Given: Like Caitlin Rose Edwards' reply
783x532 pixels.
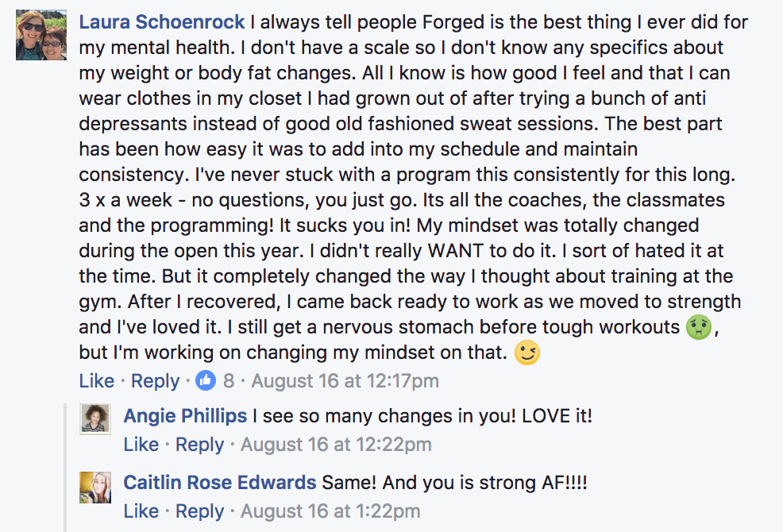Looking at the screenshot, I should [x=141, y=511].
